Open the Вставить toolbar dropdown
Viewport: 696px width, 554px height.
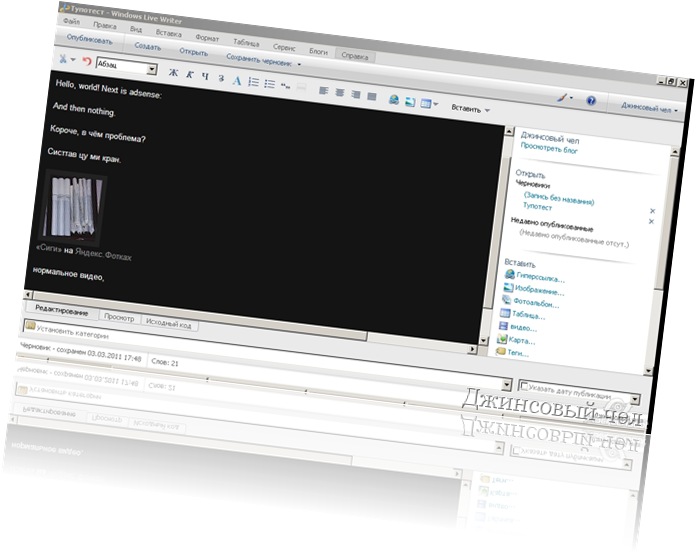pyautogui.click(x=471, y=109)
